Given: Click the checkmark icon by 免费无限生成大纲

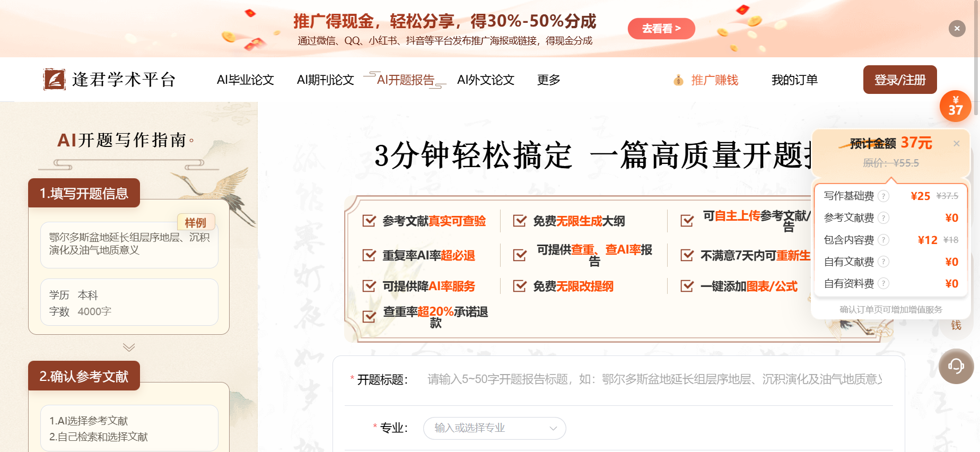Looking at the screenshot, I should (520, 221).
